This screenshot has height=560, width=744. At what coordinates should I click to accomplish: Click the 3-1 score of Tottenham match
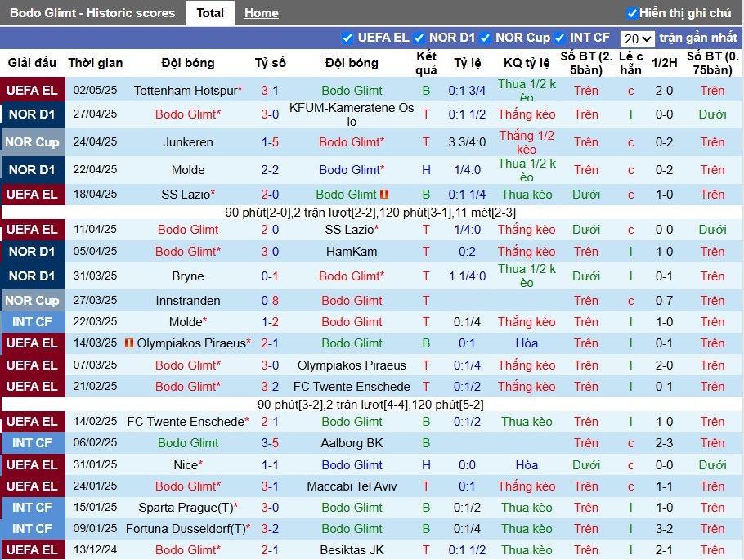[270, 90]
